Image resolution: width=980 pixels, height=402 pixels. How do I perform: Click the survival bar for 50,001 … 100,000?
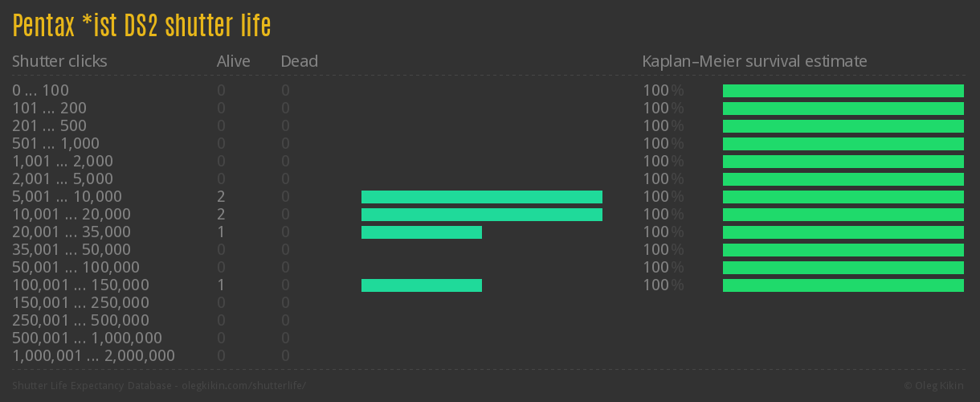coord(843,268)
